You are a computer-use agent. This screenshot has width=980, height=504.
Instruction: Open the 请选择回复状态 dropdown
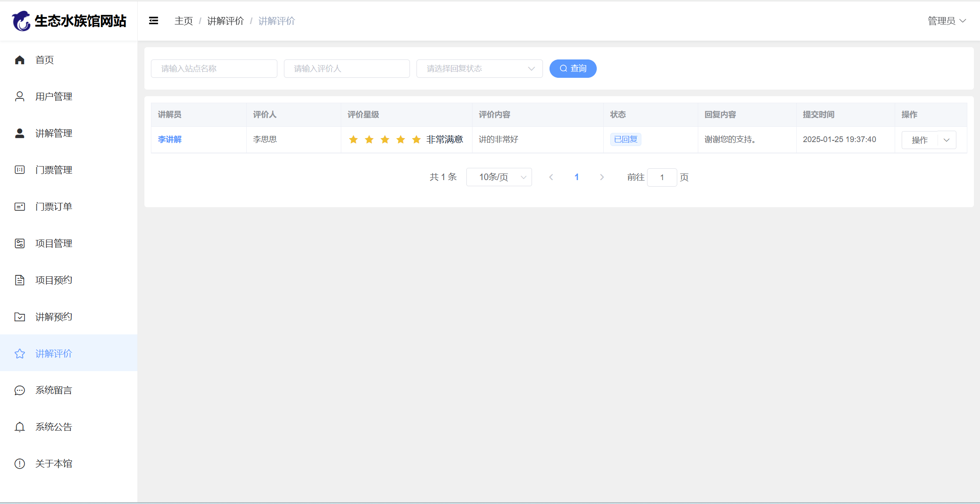pos(479,69)
